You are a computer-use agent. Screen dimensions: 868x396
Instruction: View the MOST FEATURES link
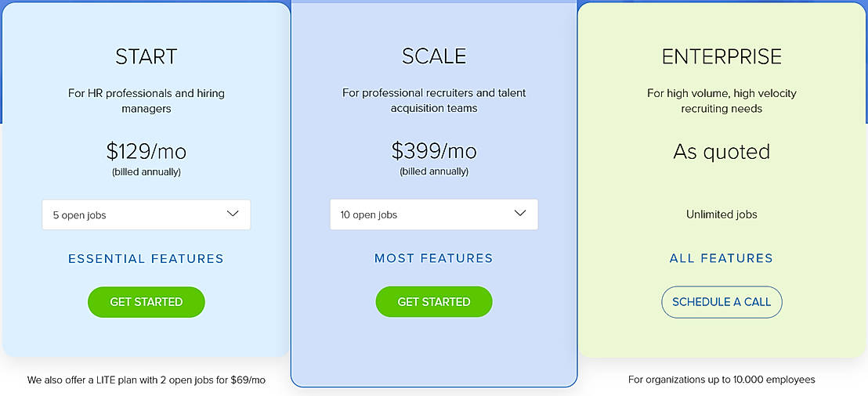point(433,258)
